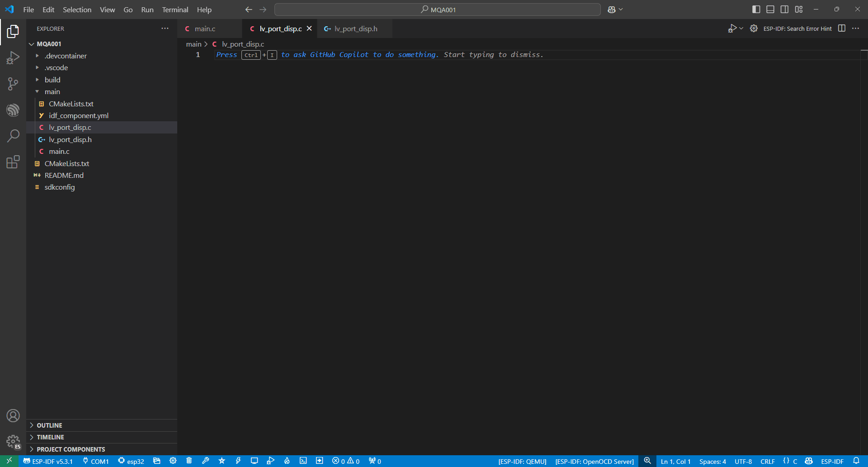
Task: Show errors and warnings count
Action: pos(346,461)
